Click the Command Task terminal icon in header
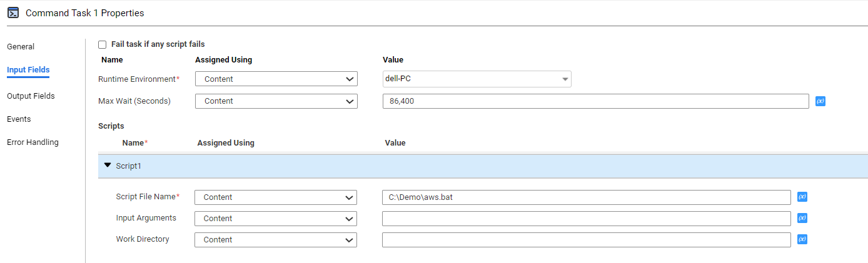The height and width of the screenshot is (263, 868). click(x=13, y=12)
